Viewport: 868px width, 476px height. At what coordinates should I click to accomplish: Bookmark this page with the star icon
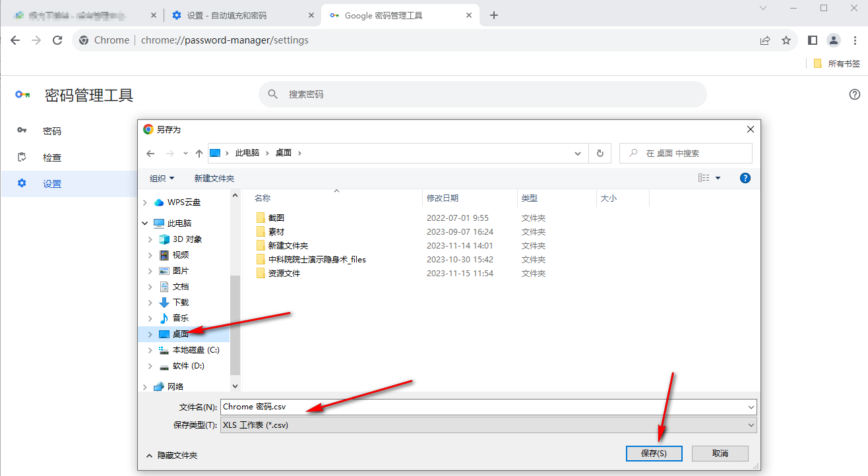click(786, 40)
